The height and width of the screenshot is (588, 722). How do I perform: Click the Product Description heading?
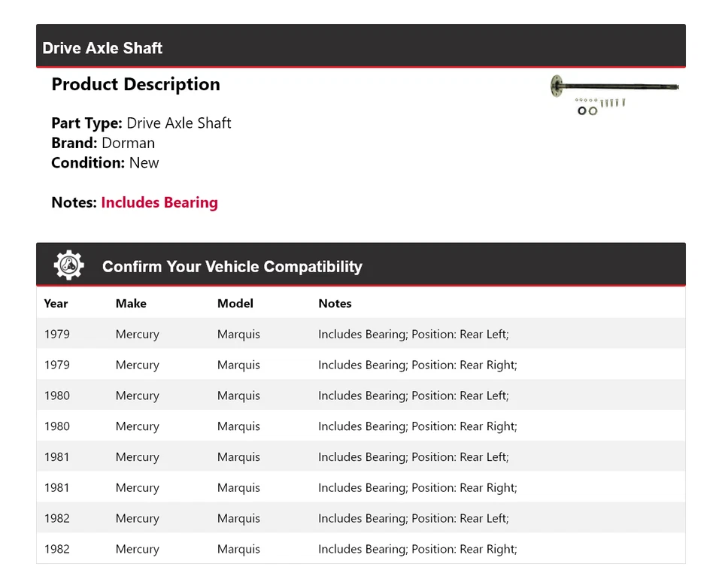tap(135, 84)
